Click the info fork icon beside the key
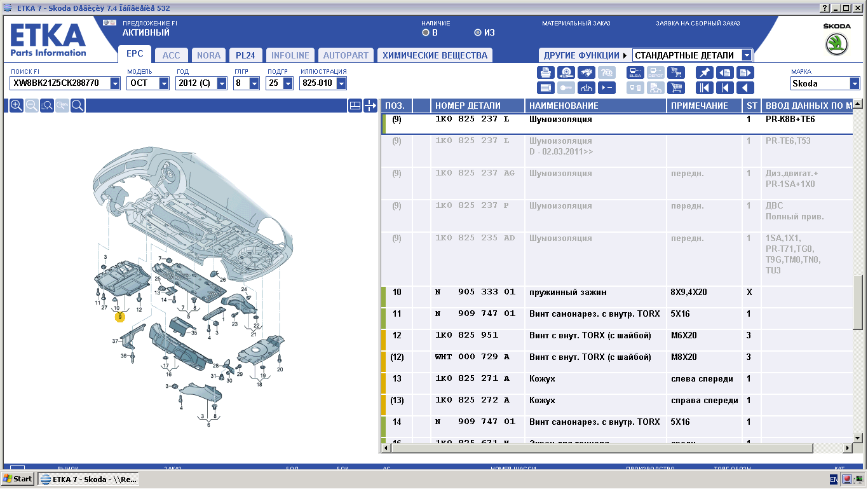The width and height of the screenshot is (868, 489). coord(587,88)
